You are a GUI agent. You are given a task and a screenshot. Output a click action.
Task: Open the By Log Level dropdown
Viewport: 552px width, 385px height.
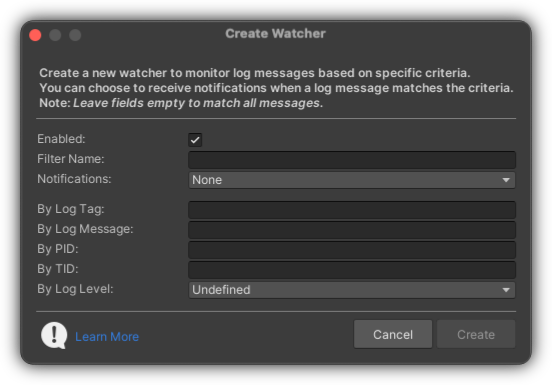point(352,290)
